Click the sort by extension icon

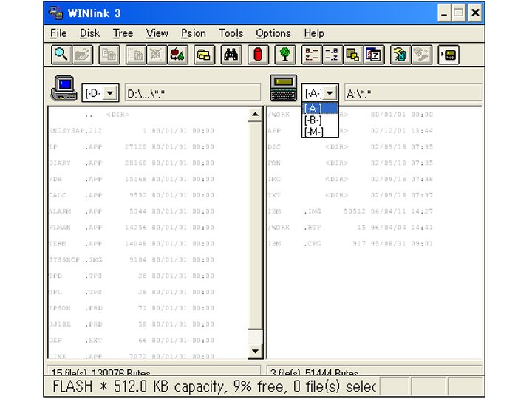(x=332, y=55)
